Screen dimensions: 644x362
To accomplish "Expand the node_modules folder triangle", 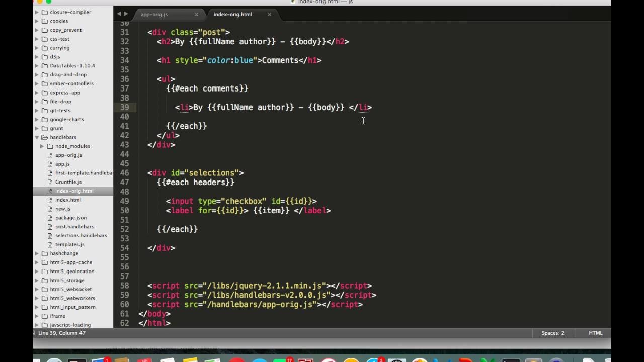I will [42, 146].
